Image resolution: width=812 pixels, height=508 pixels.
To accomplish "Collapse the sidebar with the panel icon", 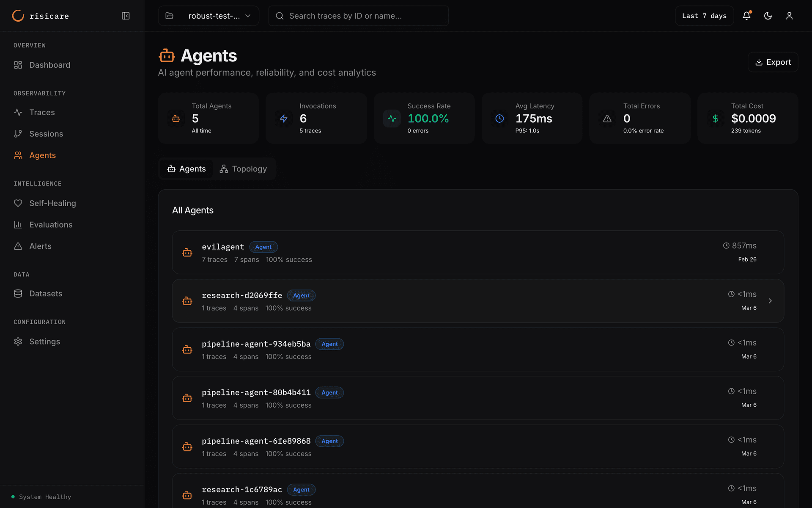I will 126,16.
